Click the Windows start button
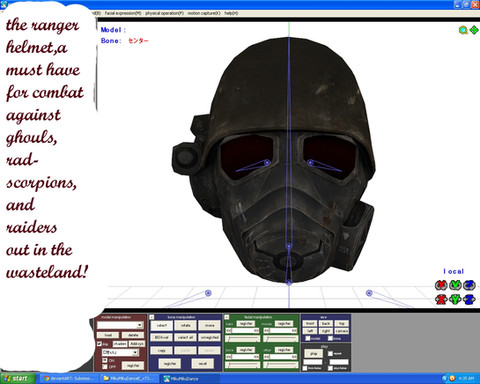 tap(18, 379)
